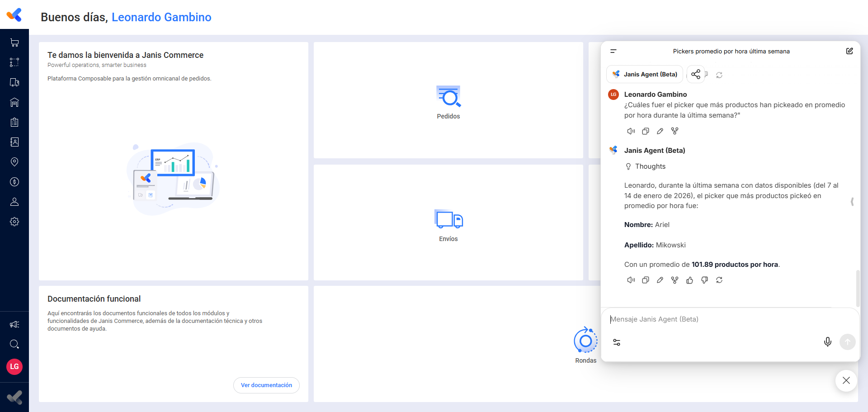The width and height of the screenshot is (868, 412).
Task: Read aloud Leonardo's question
Action: click(x=631, y=131)
